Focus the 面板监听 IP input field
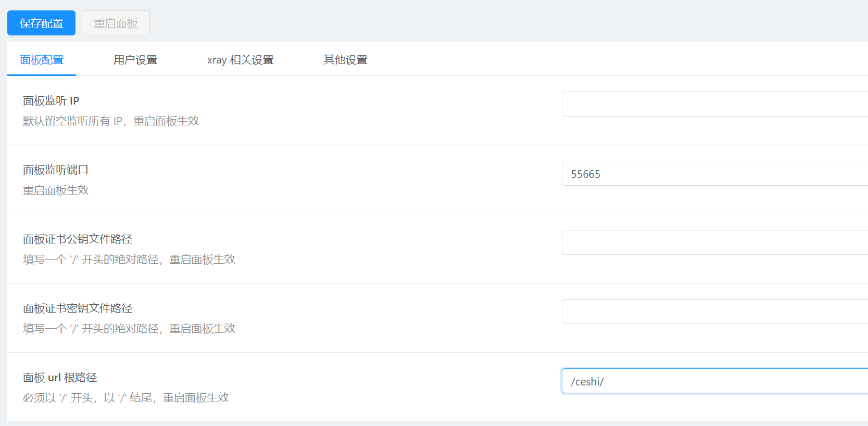 (713, 104)
